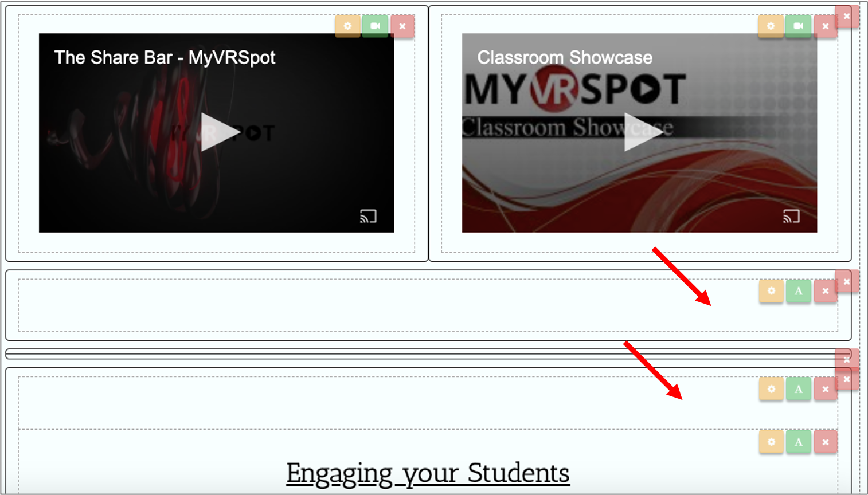Image resolution: width=868 pixels, height=495 pixels.
Task: Open settings gear for Engaging your Students block
Action: point(771,442)
